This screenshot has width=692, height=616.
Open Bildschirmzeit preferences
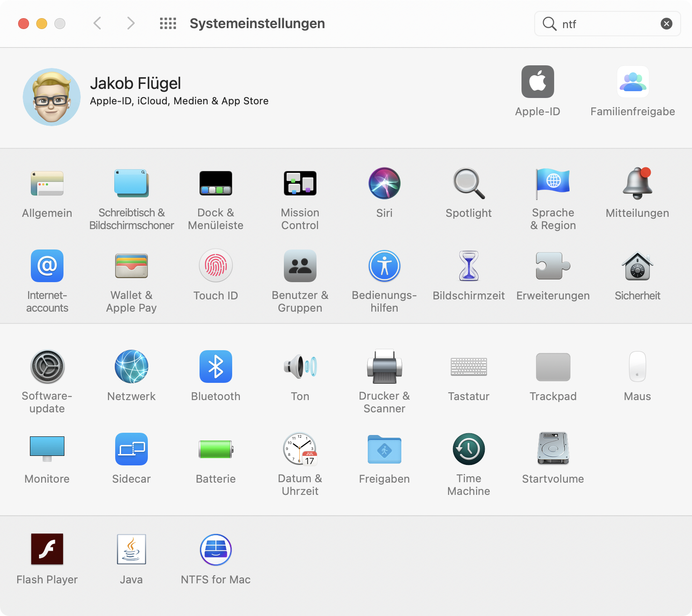(468, 266)
